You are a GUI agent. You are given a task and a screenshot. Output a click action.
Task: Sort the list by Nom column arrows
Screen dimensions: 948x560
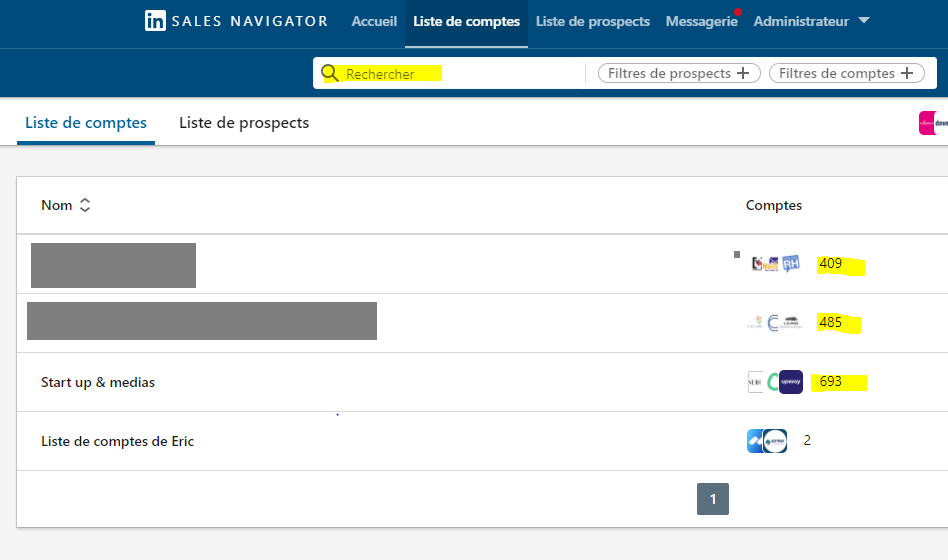click(85, 205)
